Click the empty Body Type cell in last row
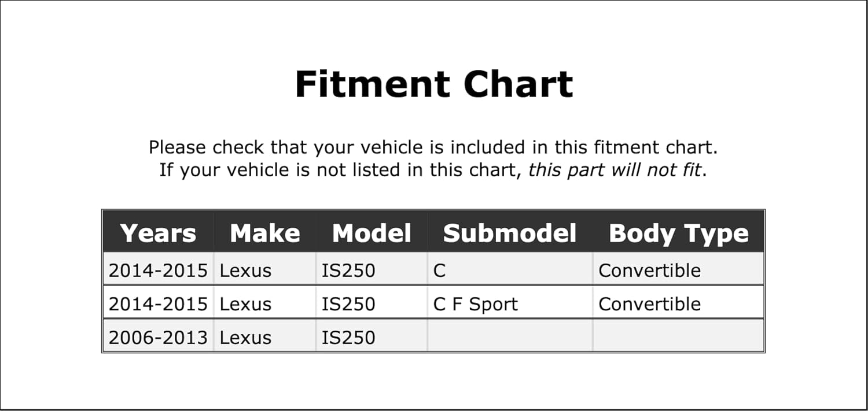The width and height of the screenshot is (868, 411). (x=678, y=338)
